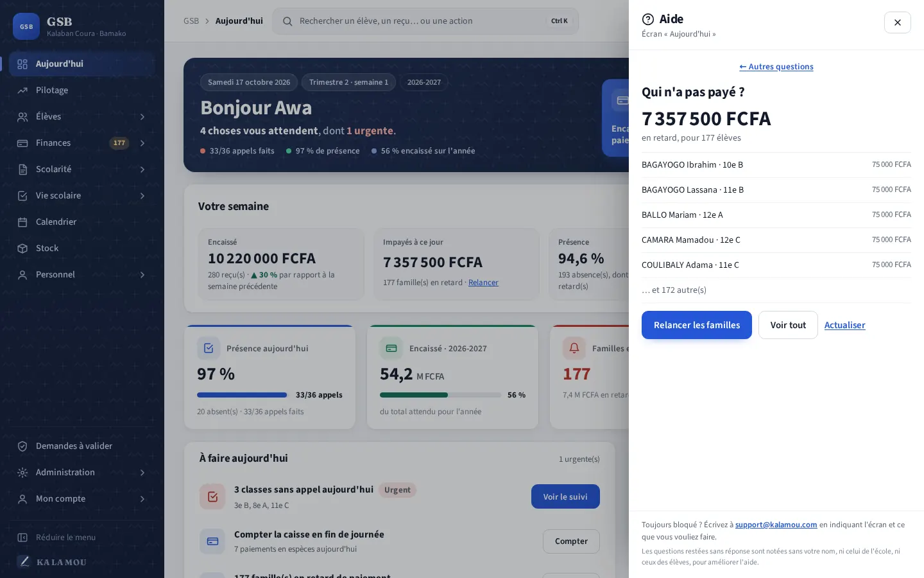Image resolution: width=924 pixels, height=578 pixels.
Task: Click the GSB school logo badge
Action: 26,26
